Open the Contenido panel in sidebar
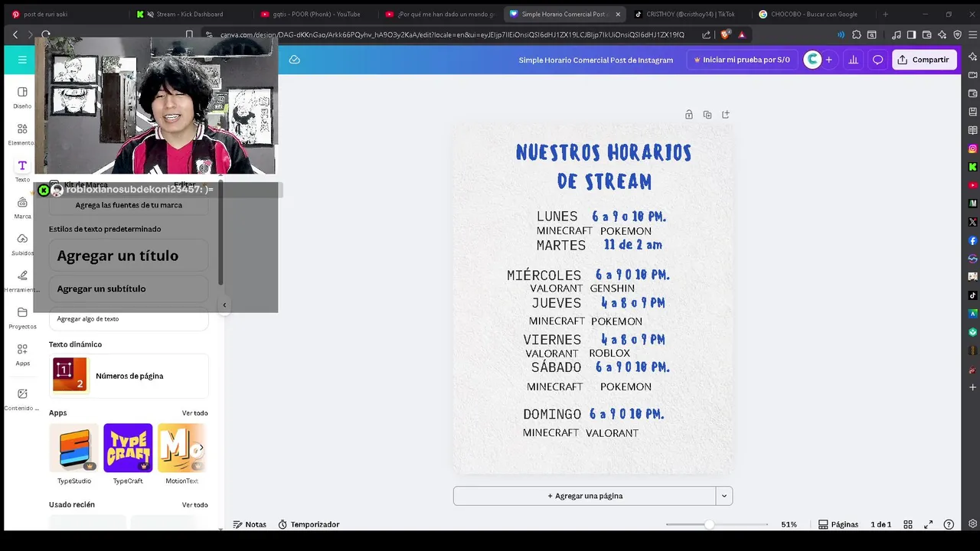Viewport: 980px width, 551px height. pyautogui.click(x=22, y=399)
